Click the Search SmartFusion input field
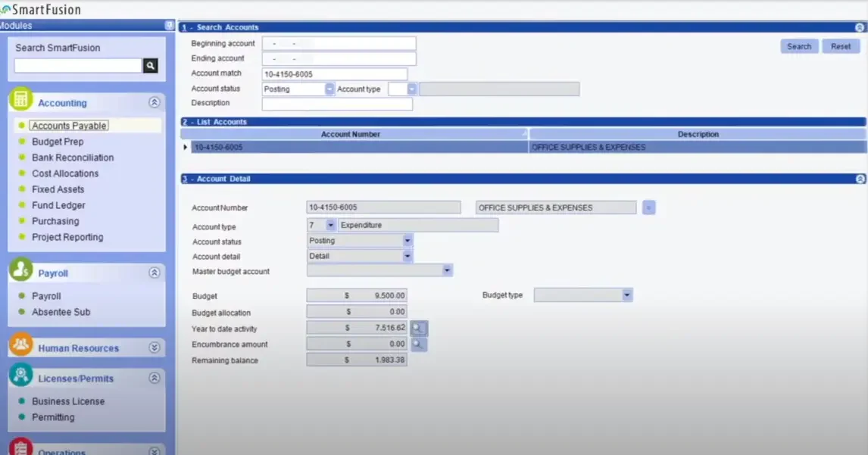This screenshot has width=868, height=455. tap(78, 65)
